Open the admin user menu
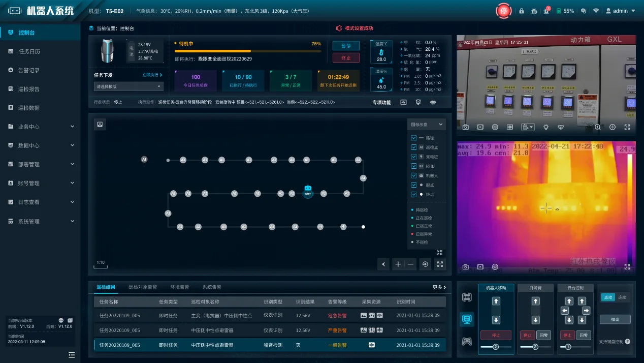644x363 pixels. (621, 11)
